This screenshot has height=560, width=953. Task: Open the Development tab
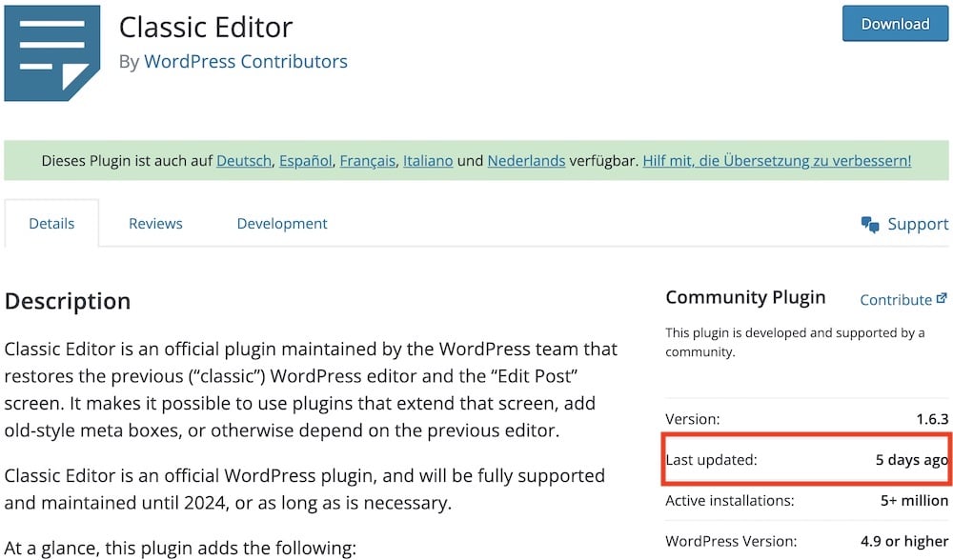point(282,224)
